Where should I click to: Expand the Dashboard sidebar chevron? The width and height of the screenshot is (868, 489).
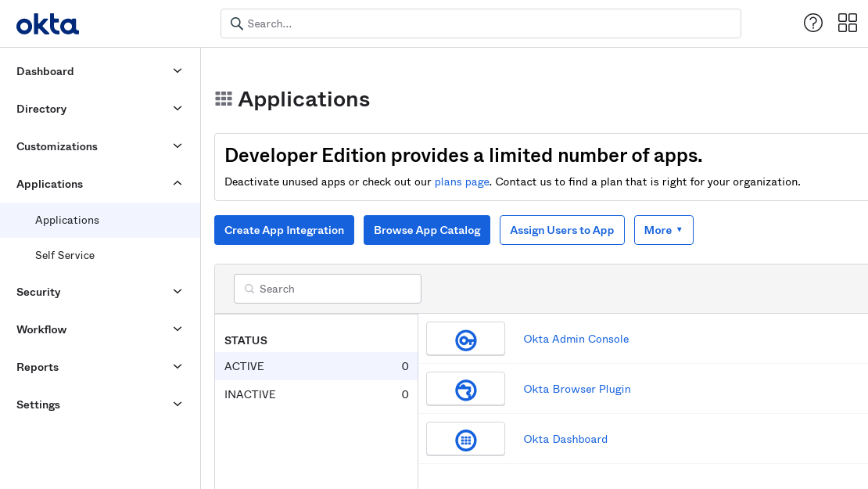pos(178,71)
